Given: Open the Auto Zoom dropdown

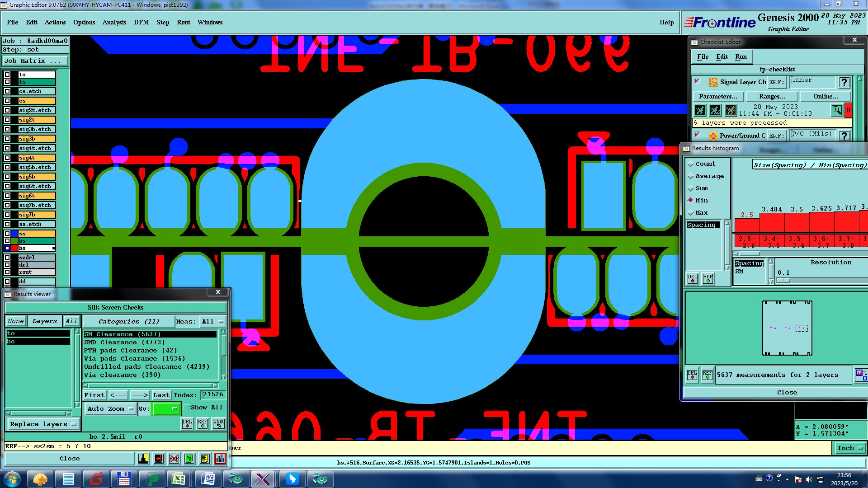Looking at the screenshot, I should (x=110, y=409).
